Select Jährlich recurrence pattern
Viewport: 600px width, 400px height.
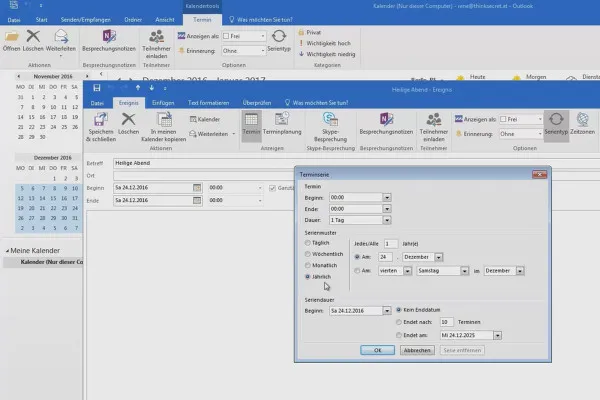click(x=308, y=276)
